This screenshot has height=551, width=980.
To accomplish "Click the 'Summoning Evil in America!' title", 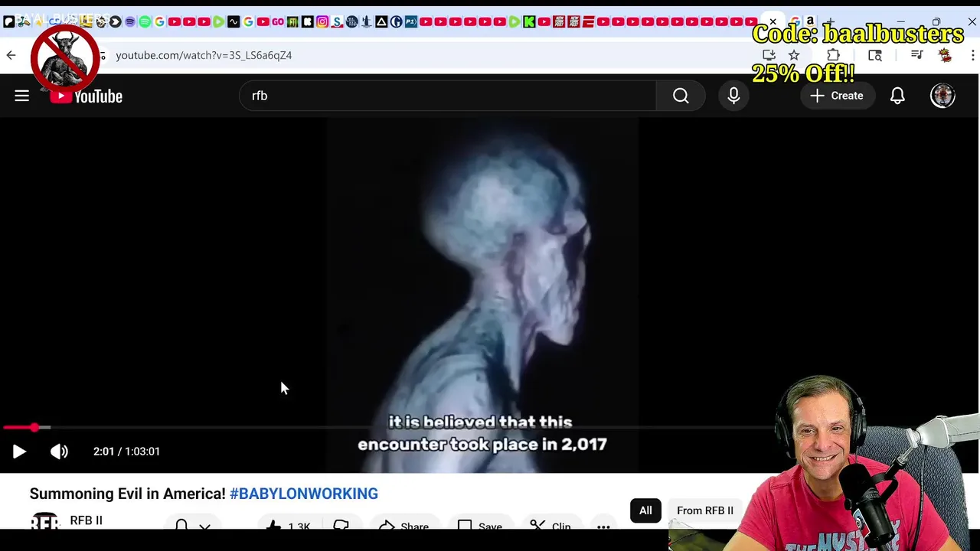I will pos(128,494).
